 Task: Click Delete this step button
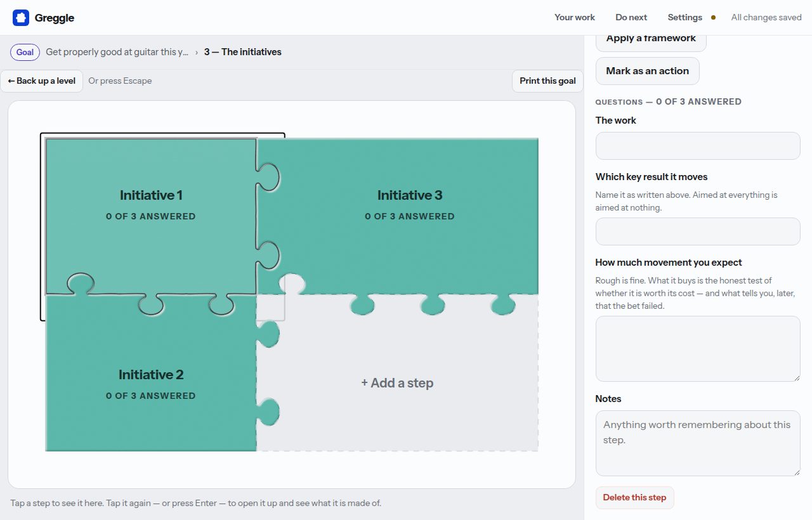click(x=634, y=498)
